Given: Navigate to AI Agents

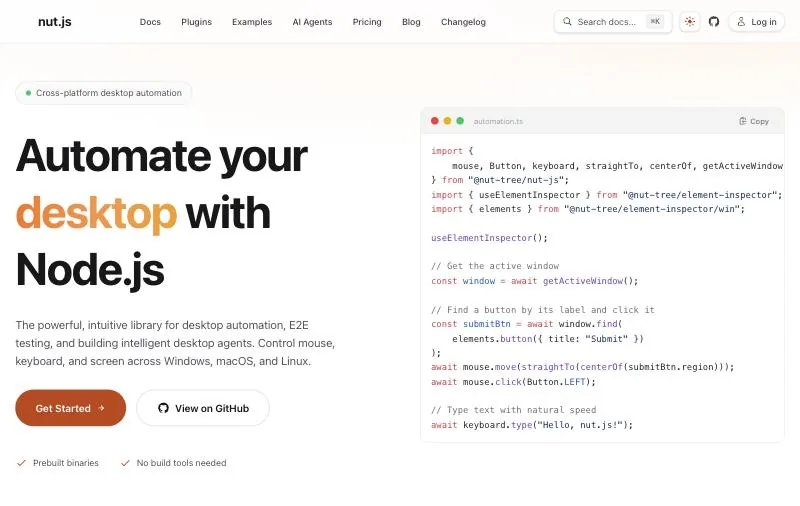Looking at the screenshot, I should 312,22.
